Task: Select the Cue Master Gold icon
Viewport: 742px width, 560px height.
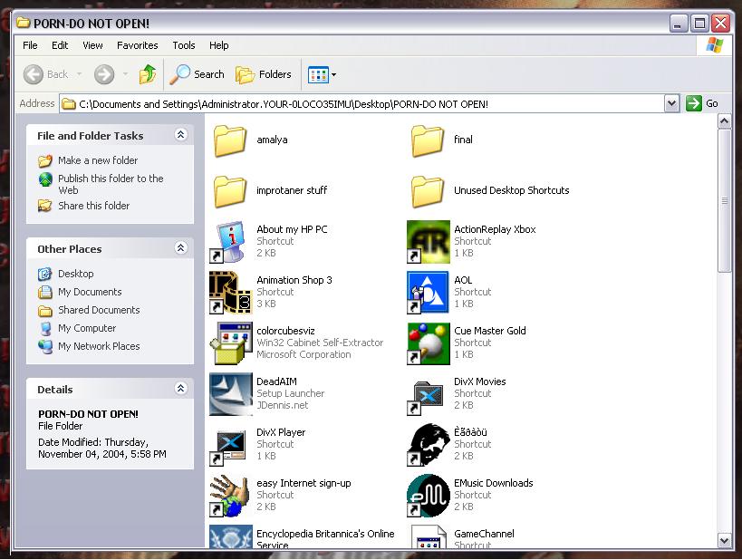Action: (x=428, y=343)
